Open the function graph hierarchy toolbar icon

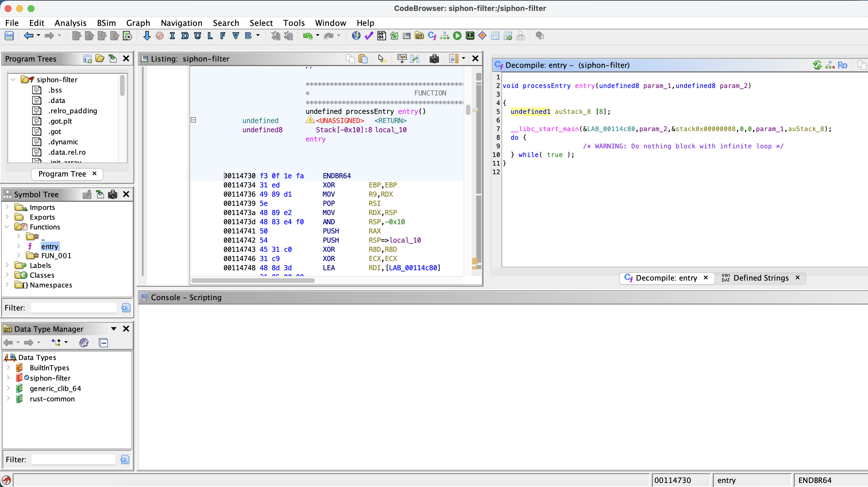click(445, 36)
